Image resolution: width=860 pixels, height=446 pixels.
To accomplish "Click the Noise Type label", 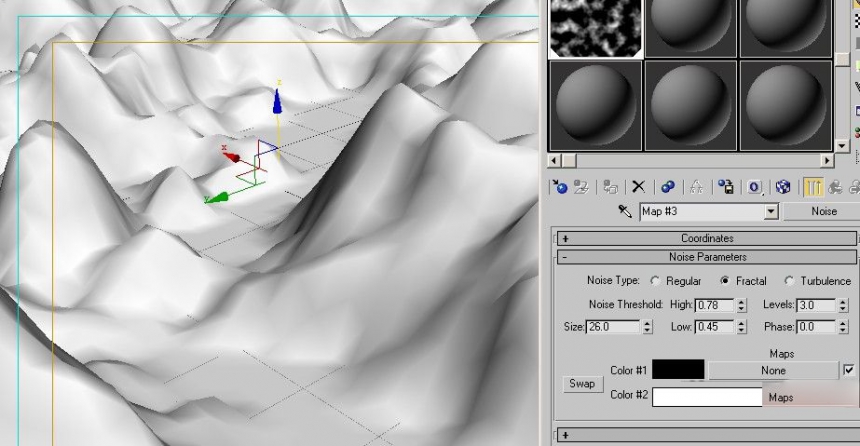I will [x=613, y=280].
